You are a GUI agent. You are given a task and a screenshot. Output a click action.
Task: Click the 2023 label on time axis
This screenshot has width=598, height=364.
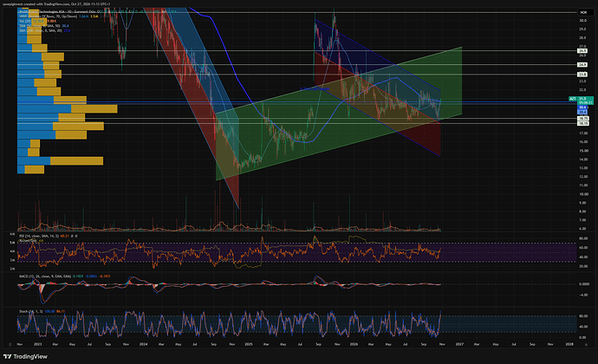[37, 344]
